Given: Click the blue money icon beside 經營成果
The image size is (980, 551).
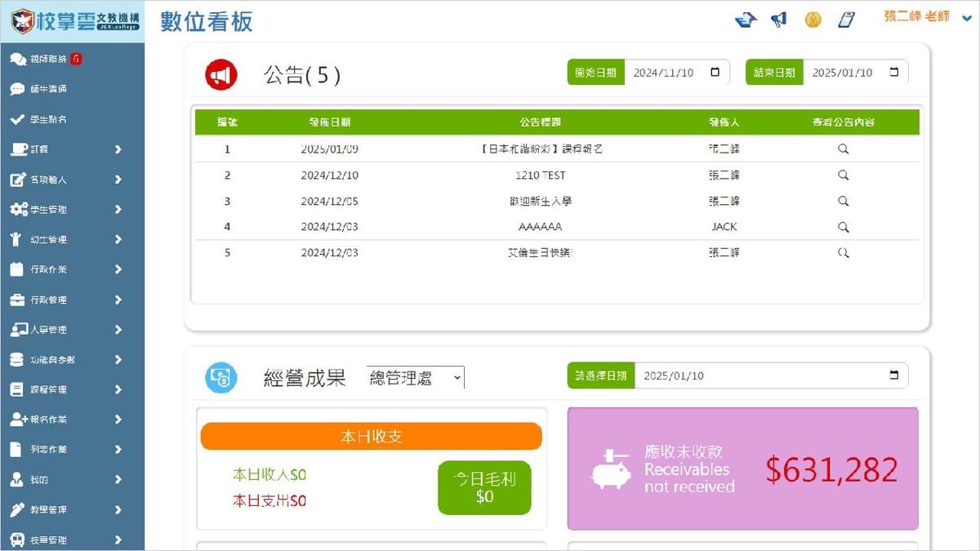Looking at the screenshot, I should tap(220, 378).
